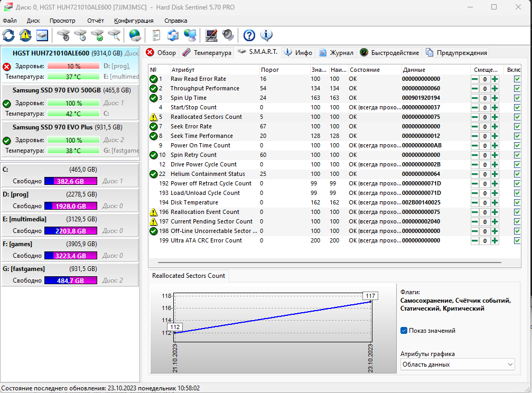
Task: Uncheck the Raw Read Error Rate enable checkbox
Action: (x=517, y=79)
